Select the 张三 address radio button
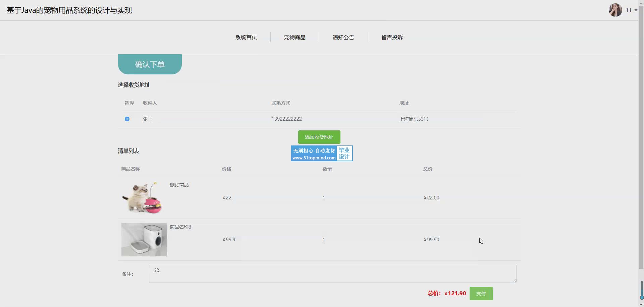 pos(127,119)
